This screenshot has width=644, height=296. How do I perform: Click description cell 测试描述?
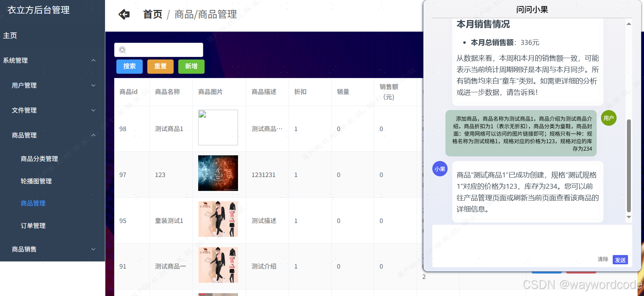tap(264, 221)
